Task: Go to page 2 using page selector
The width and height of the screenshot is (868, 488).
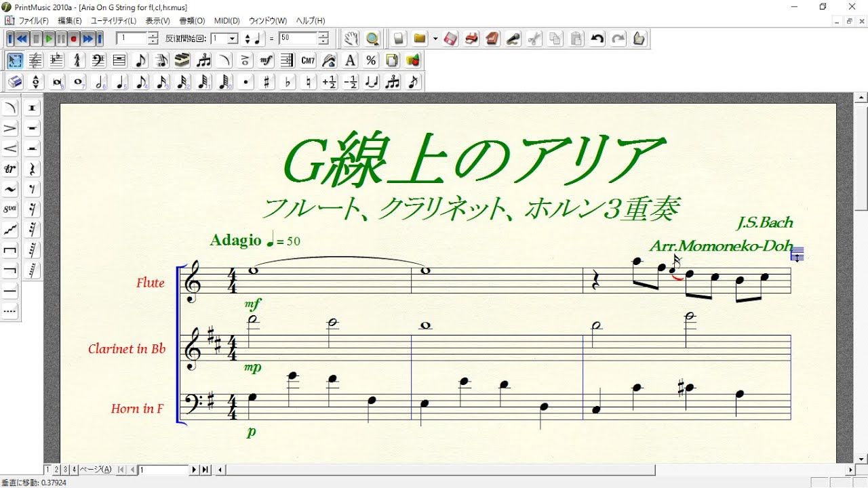Action: coord(56,469)
